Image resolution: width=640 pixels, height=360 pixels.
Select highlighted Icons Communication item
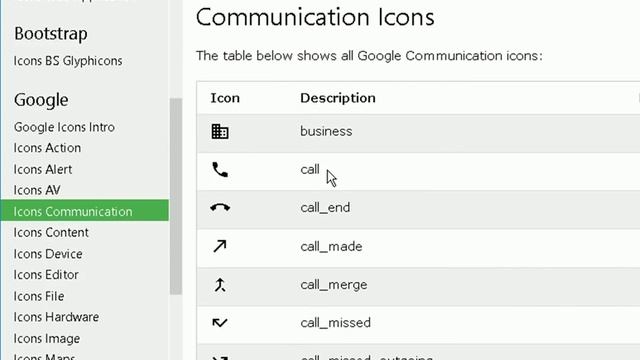(84, 211)
